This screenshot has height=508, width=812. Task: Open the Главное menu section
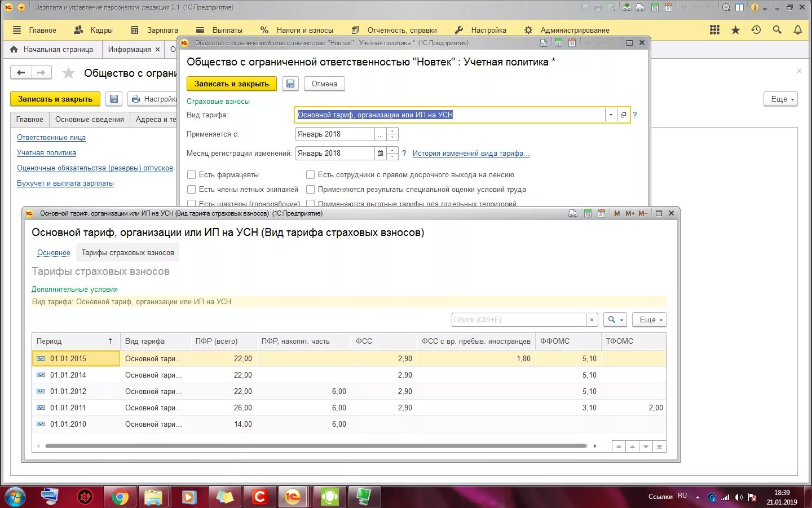34,30
